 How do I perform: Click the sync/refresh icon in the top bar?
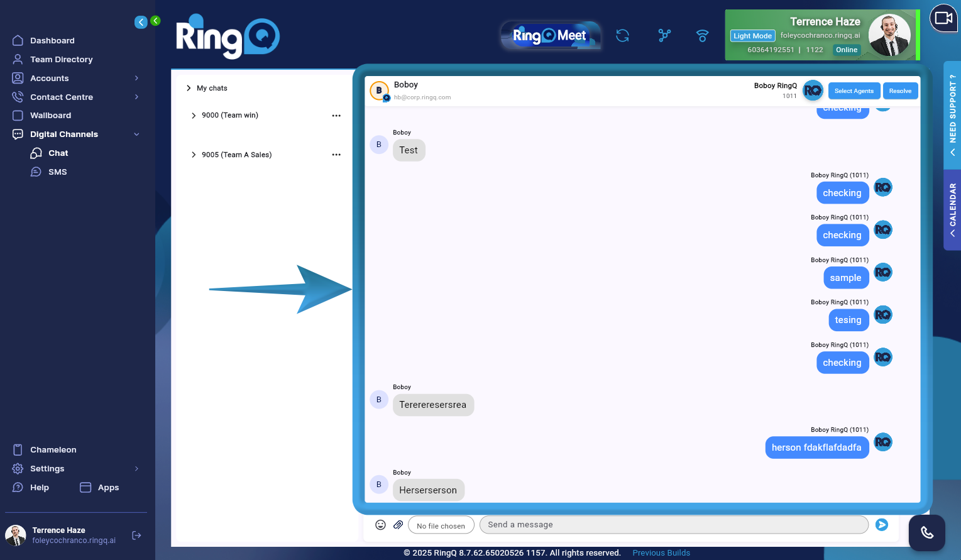point(622,36)
